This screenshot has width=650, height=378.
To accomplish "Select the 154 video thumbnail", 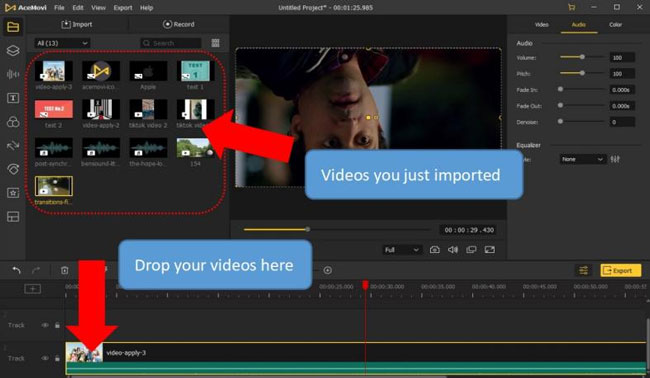I will pyautogui.click(x=195, y=148).
